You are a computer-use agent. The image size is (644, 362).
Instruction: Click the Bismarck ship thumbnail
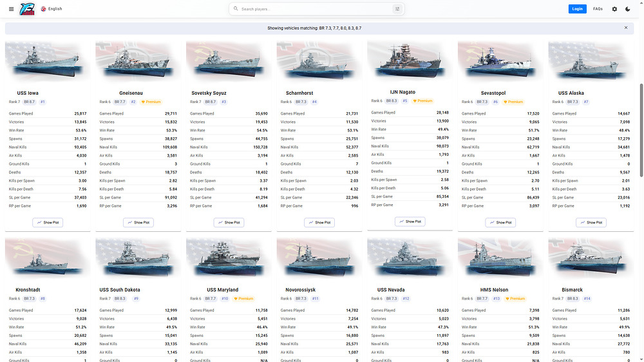[591, 257]
